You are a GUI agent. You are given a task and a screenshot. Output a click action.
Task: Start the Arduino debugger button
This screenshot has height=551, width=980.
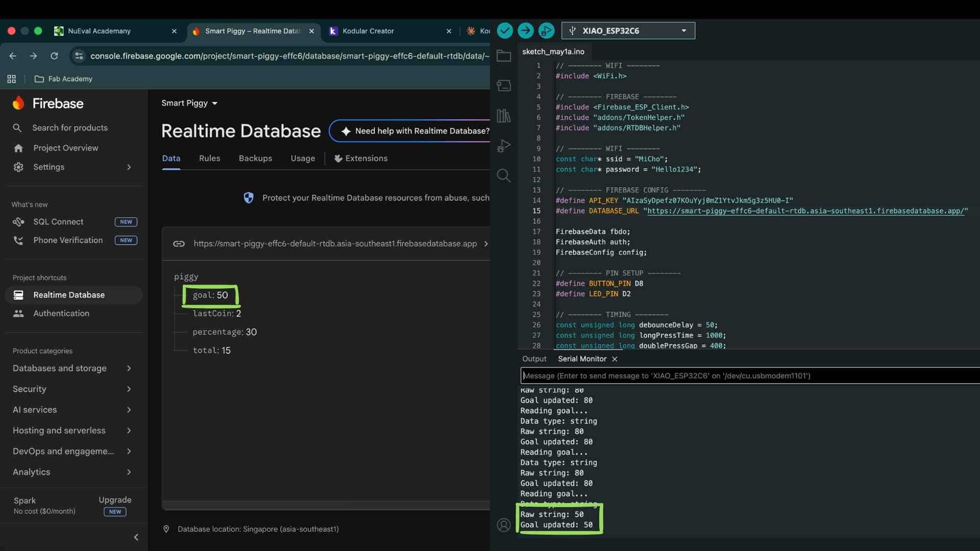(546, 31)
